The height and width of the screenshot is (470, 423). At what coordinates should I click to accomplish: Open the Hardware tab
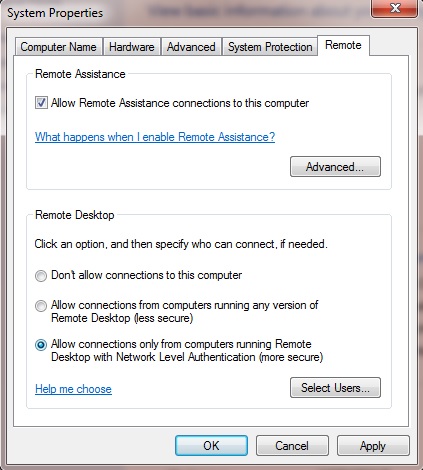click(132, 47)
